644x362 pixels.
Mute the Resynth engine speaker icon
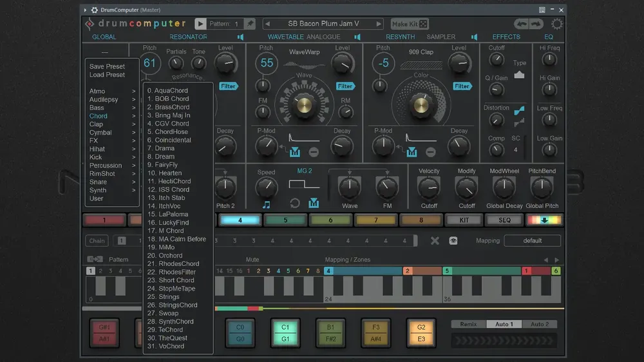[x=474, y=37]
